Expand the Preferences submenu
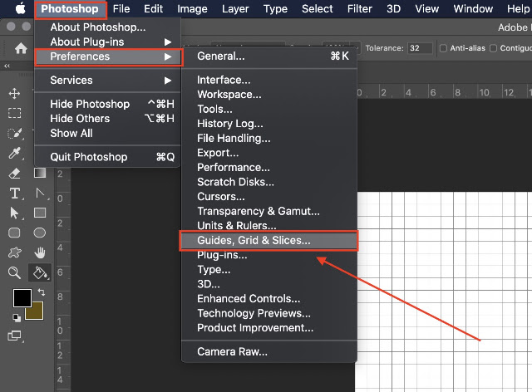 107,56
